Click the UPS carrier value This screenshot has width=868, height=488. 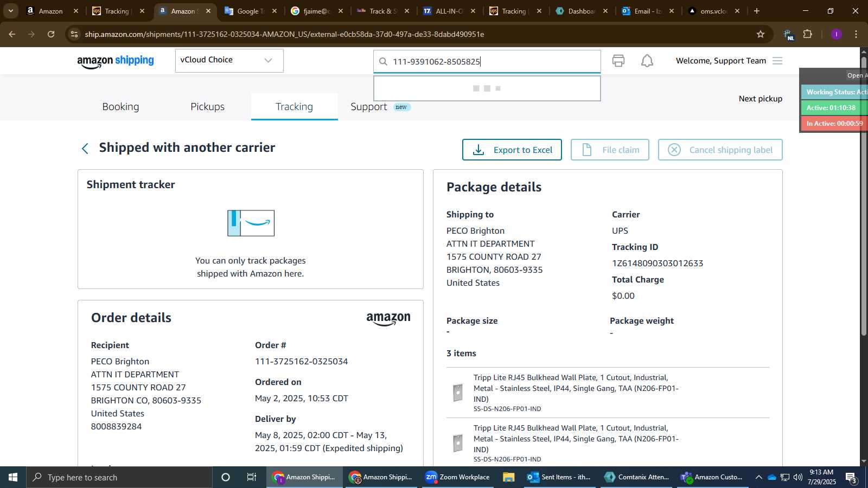pos(620,231)
